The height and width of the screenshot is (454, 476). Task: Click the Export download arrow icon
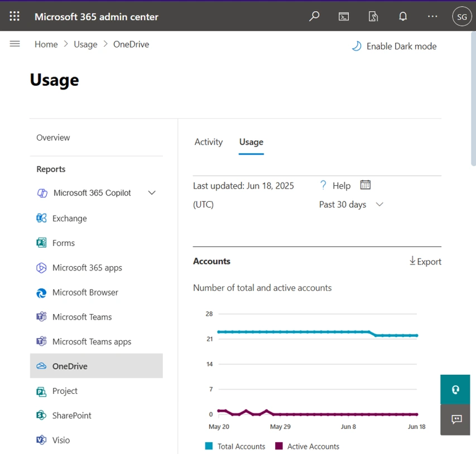(412, 260)
